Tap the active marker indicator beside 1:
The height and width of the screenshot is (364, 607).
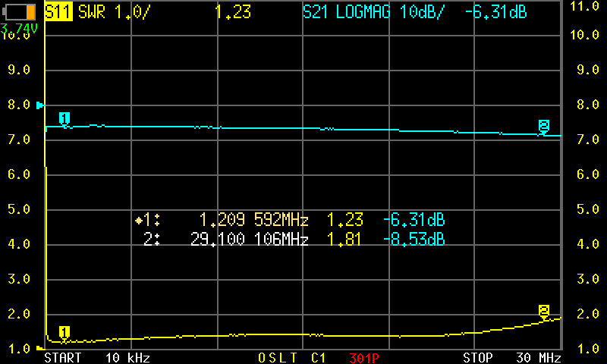point(139,221)
